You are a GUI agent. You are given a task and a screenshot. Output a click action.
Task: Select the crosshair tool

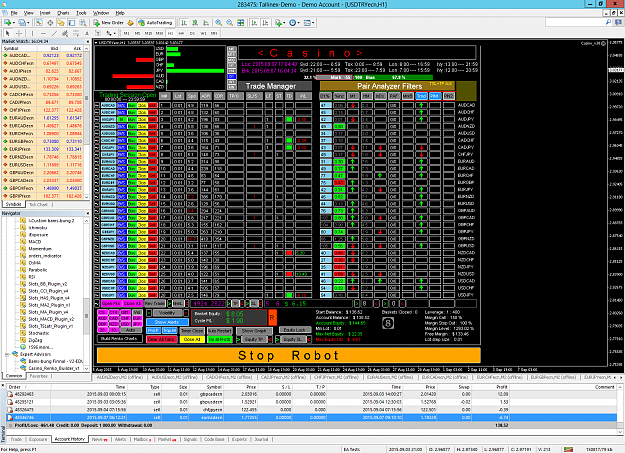pyautogui.click(x=18, y=33)
